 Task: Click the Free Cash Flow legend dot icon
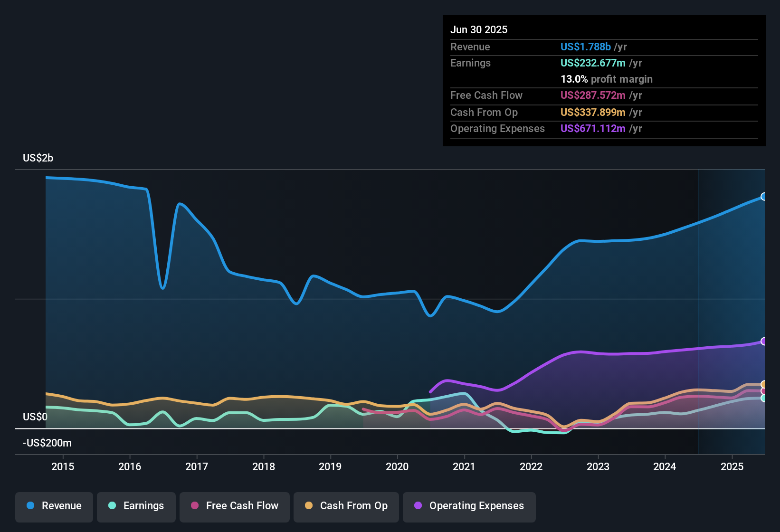coord(194,506)
